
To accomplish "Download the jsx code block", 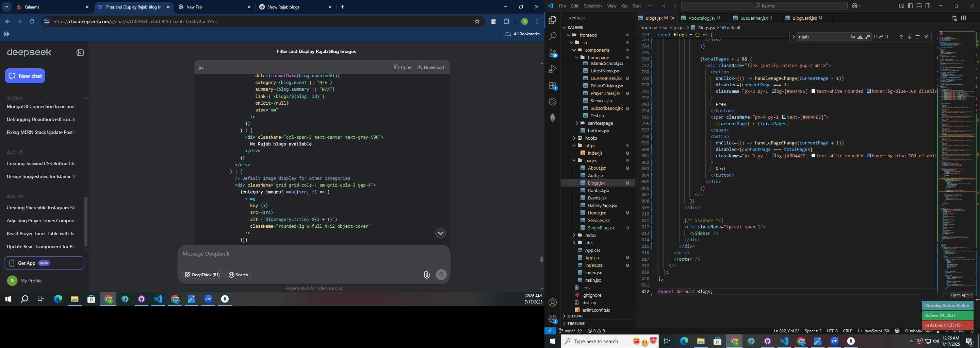I will [x=431, y=67].
